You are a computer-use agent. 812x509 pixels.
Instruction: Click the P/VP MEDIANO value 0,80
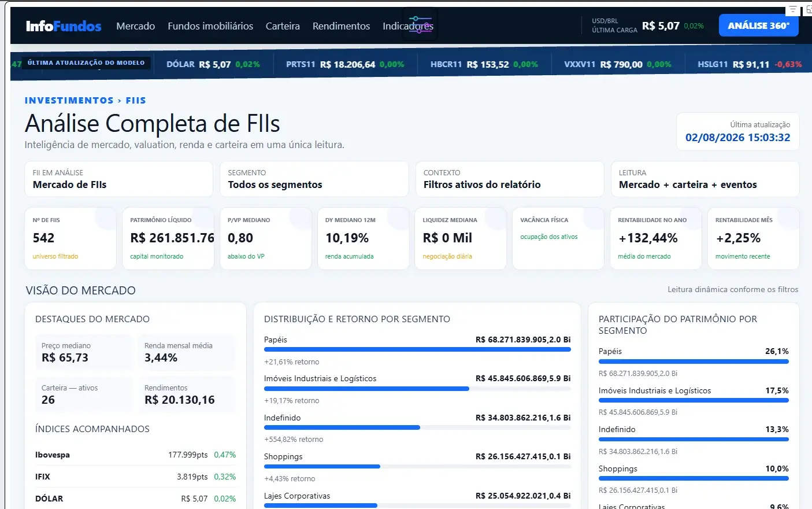240,238
